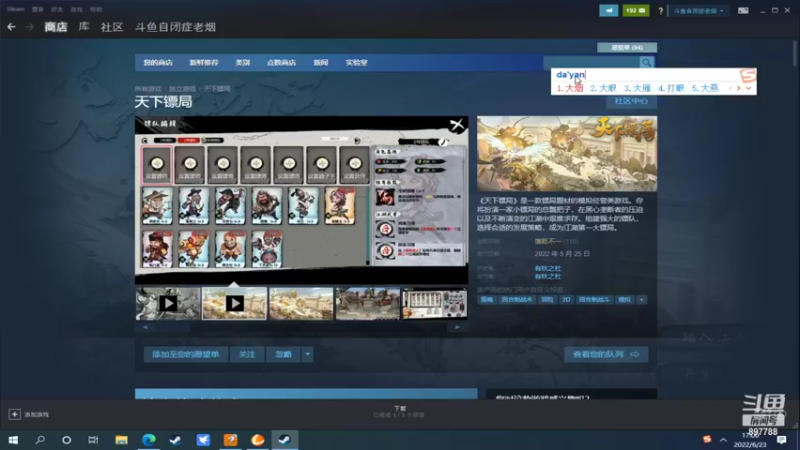
Task: Click 添加至您的愿望单 button
Action: pos(186,354)
